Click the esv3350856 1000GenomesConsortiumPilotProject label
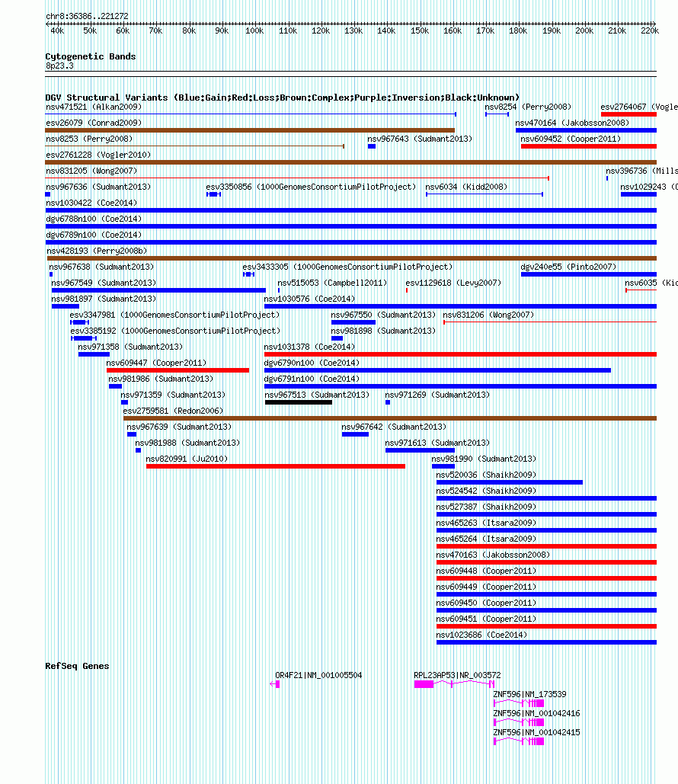 click(311, 187)
